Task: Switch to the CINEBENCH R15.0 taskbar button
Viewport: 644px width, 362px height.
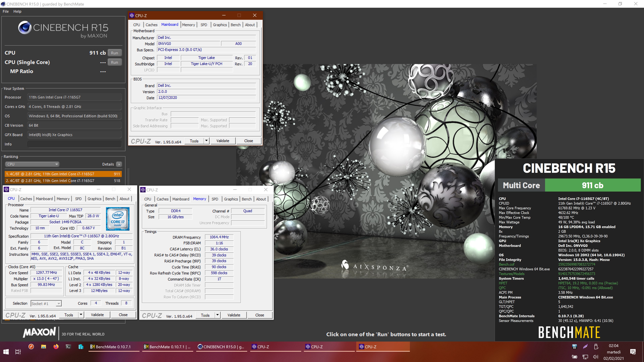Action: click(x=222, y=347)
